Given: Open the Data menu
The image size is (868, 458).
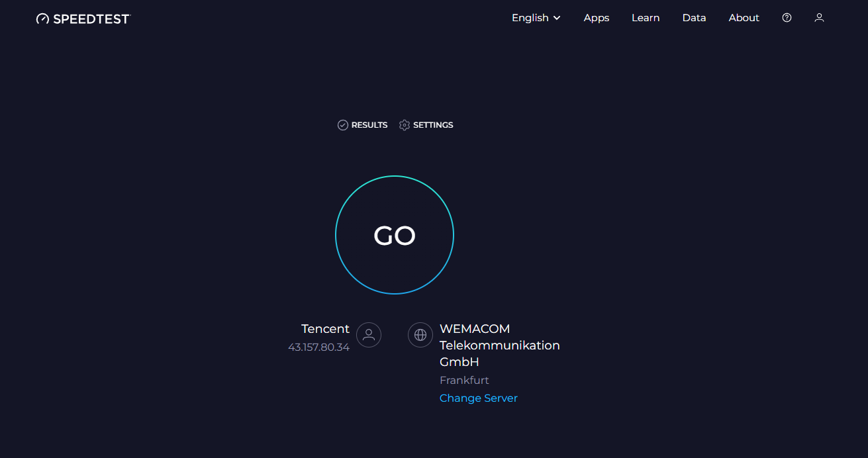Looking at the screenshot, I should tap(694, 18).
